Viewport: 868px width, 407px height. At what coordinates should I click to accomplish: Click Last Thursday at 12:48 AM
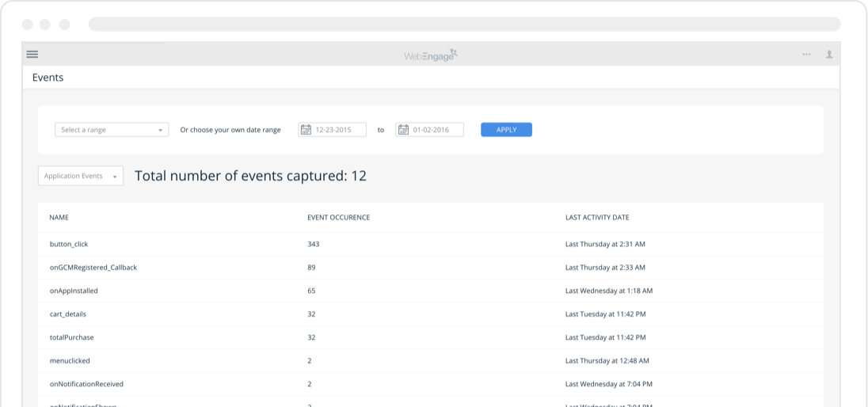(607, 360)
